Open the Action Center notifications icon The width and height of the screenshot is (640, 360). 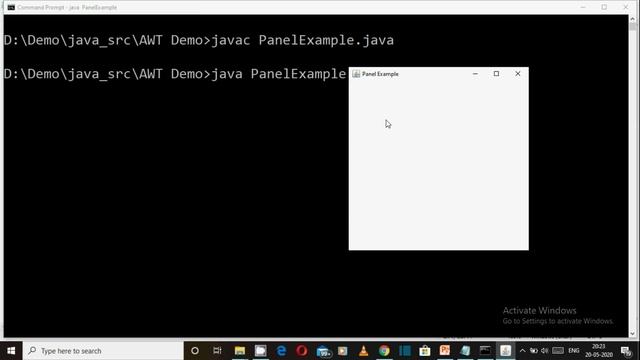[x=626, y=351]
